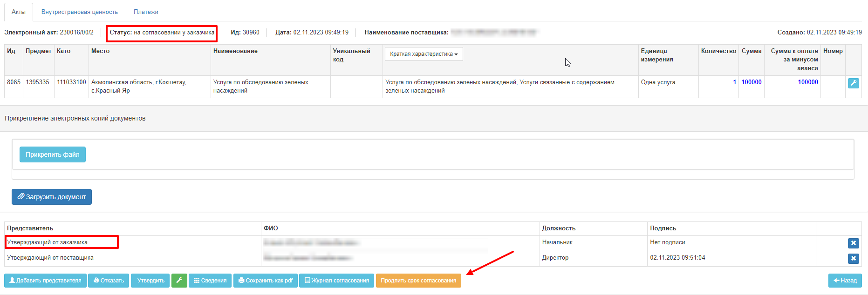Click Продлить срок согласования orange button
Image resolution: width=868 pixels, height=295 pixels.
point(418,281)
